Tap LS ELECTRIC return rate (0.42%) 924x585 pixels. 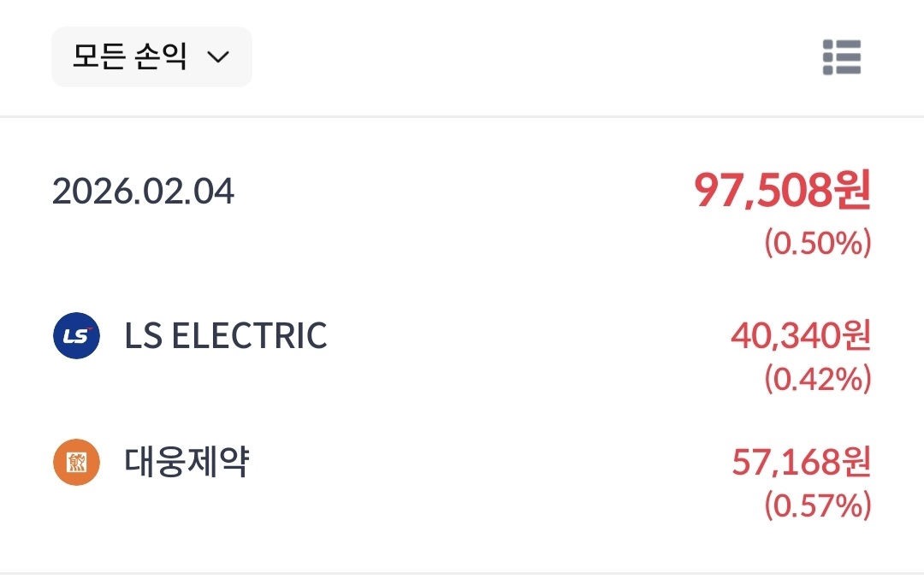(817, 378)
